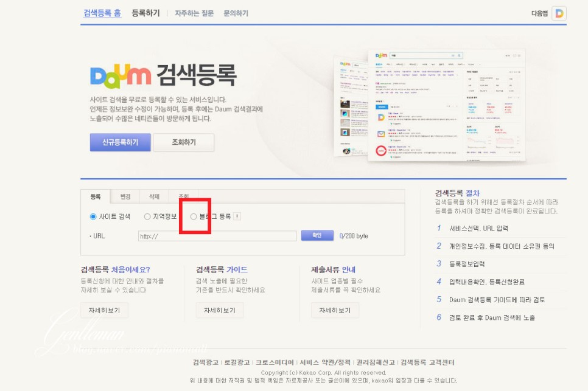Select the 사이트 검색 radio button
The width and height of the screenshot is (588, 391).
click(93, 216)
